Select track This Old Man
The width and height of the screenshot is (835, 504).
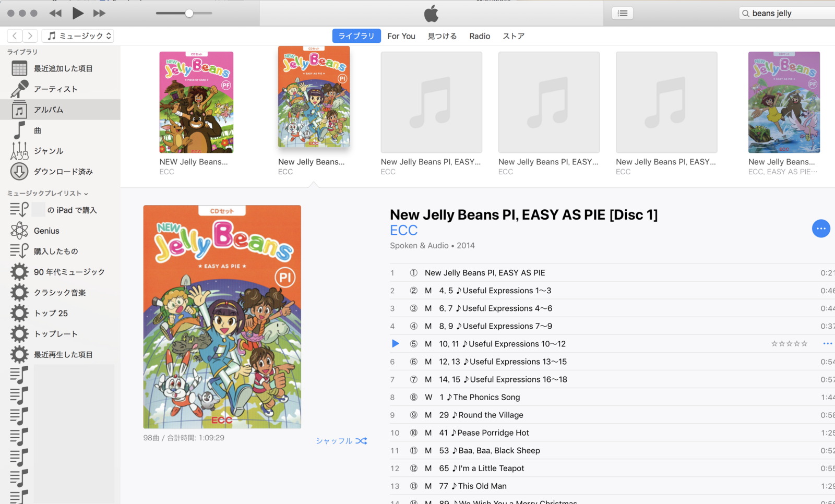pyautogui.click(x=612, y=486)
